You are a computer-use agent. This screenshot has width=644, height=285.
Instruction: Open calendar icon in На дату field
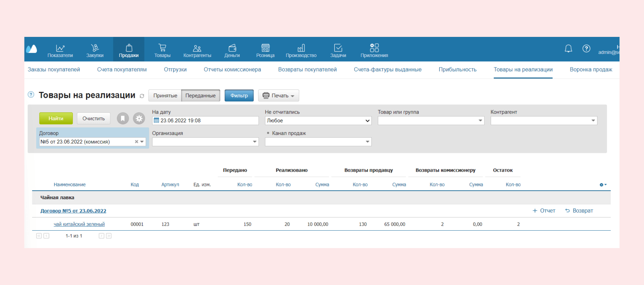pos(156,120)
